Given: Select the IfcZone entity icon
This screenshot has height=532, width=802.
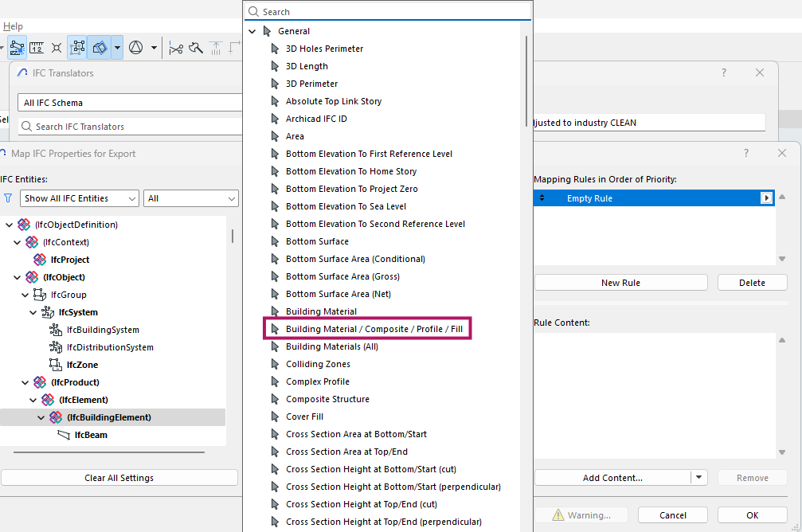Looking at the screenshot, I should 55,365.
